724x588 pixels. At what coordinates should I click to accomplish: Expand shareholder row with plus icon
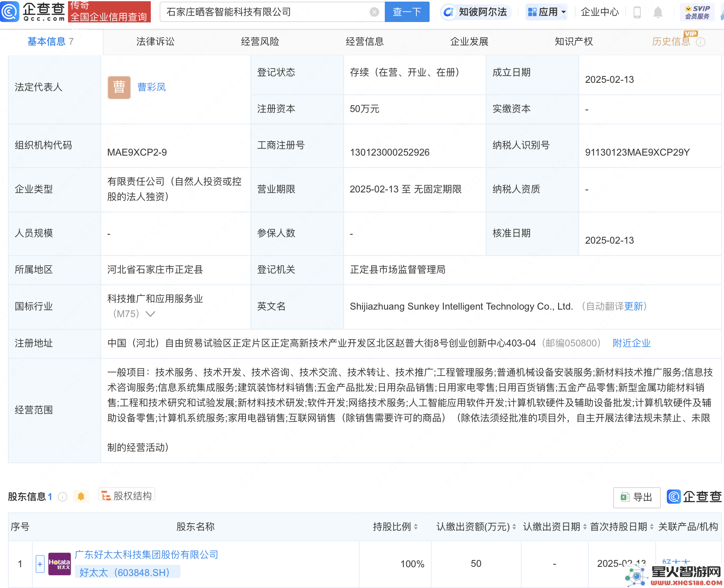click(40, 564)
